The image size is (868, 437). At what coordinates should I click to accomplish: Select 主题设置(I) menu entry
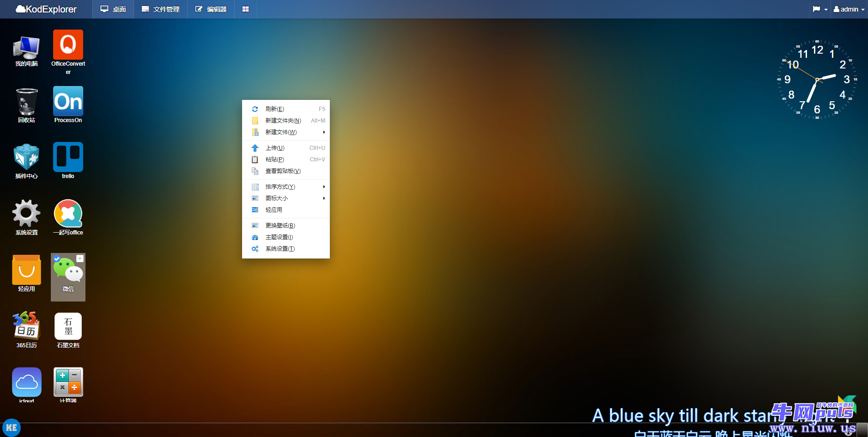286,237
